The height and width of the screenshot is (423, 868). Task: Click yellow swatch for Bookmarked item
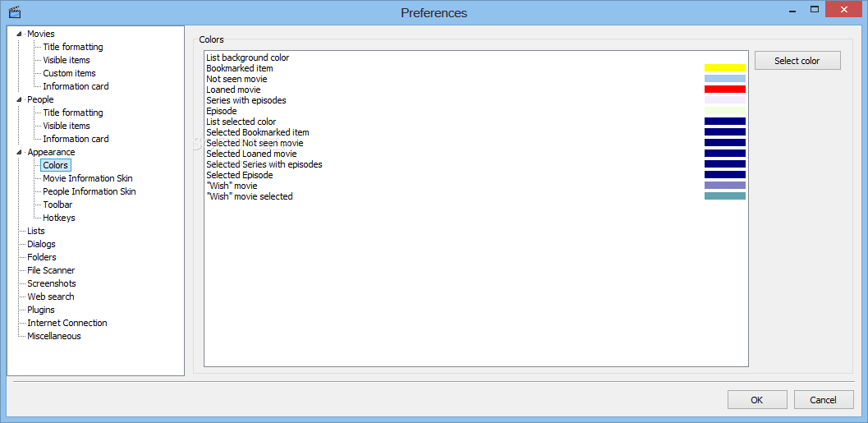[724, 68]
